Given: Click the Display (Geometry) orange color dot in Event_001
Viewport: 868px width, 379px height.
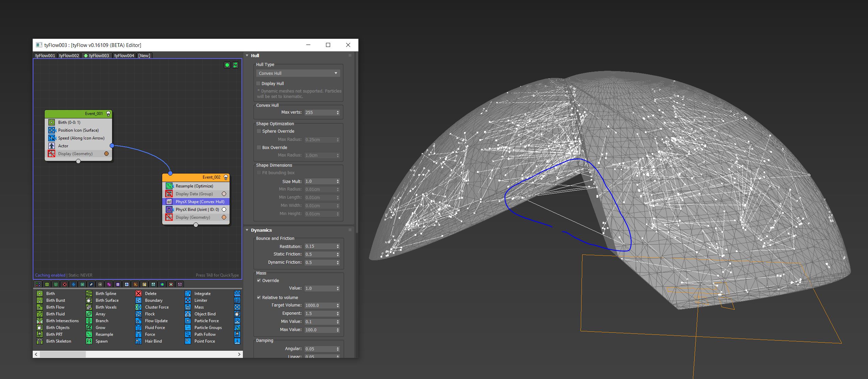Looking at the screenshot, I should tap(106, 154).
